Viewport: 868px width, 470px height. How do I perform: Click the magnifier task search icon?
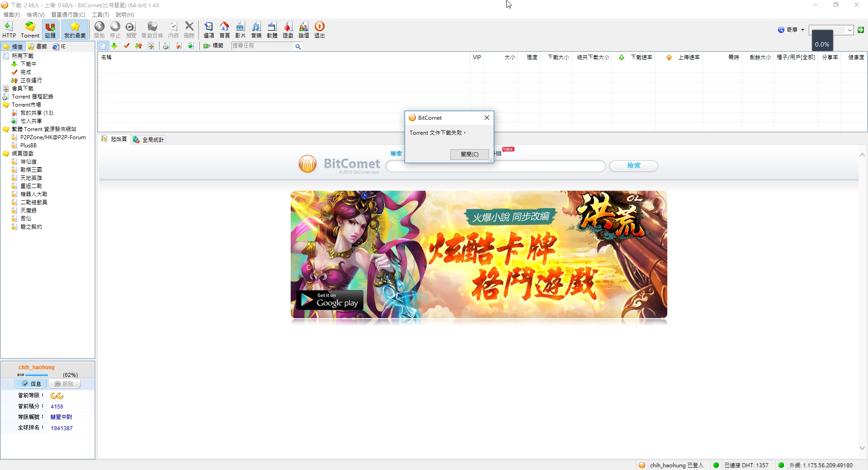pos(298,47)
